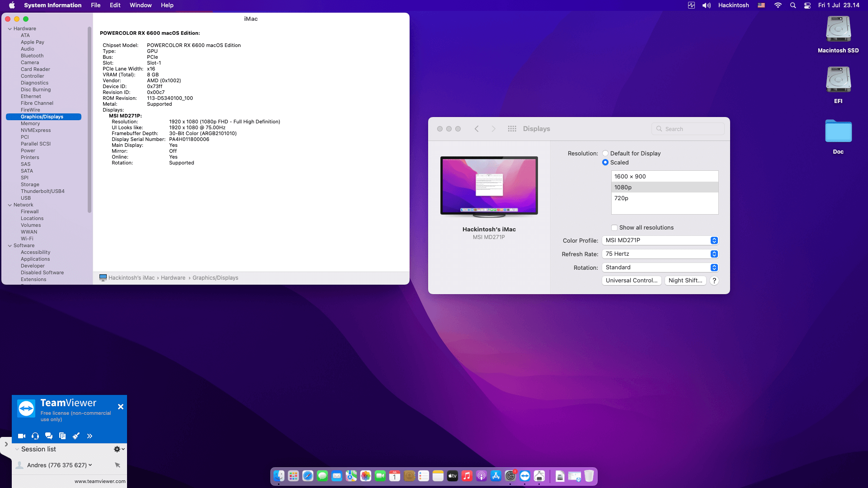Choose the 1600 × 900 resolution
The image size is (868, 488).
pyautogui.click(x=665, y=177)
